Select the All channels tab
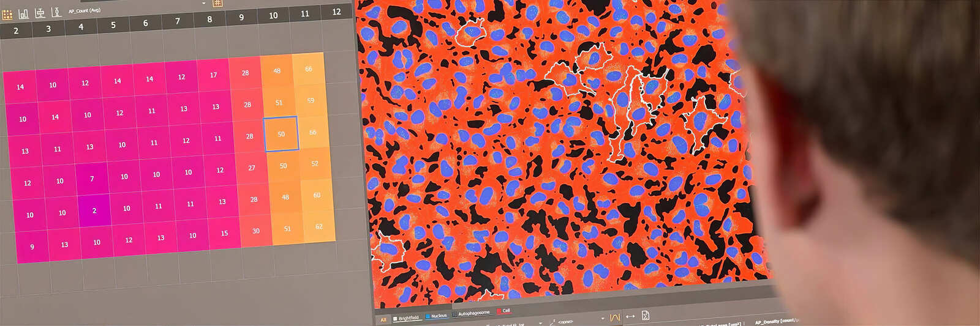The image size is (980, 326). coord(383,320)
